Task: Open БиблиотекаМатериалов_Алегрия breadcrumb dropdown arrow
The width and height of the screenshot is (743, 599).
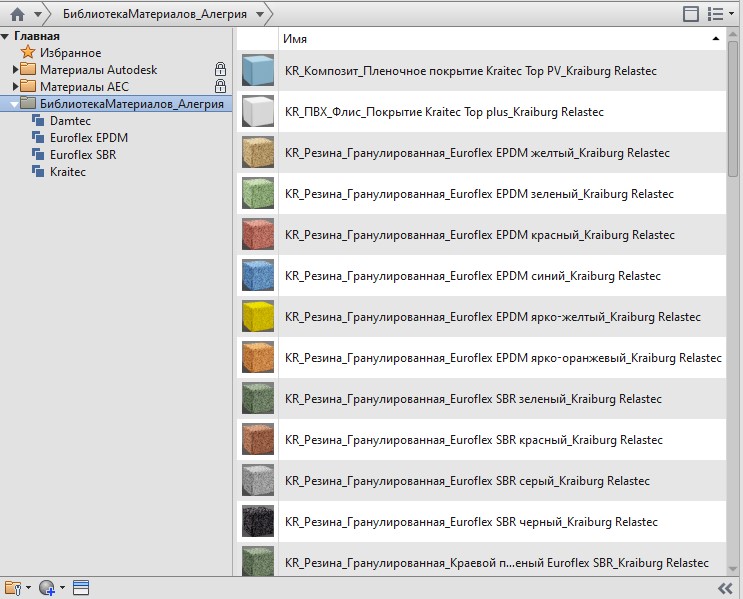Action: (x=260, y=14)
